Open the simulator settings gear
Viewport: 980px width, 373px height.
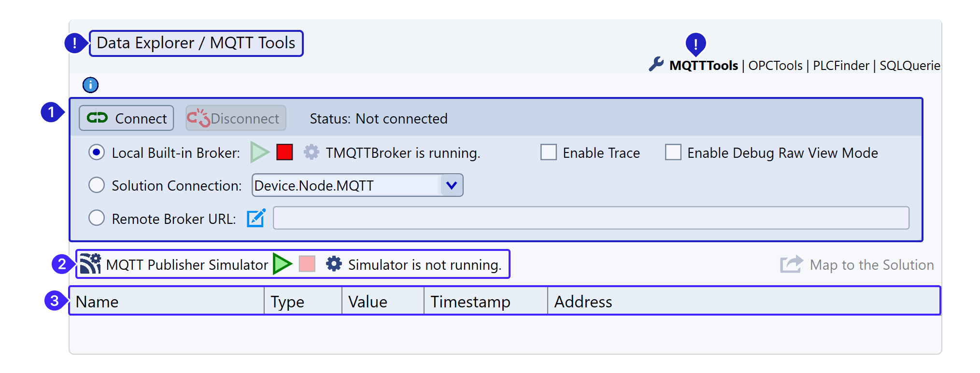coord(334,264)
